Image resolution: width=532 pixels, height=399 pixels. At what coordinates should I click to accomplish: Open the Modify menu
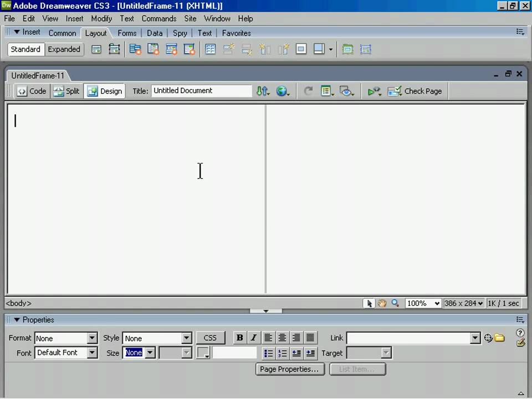[101, 19]
